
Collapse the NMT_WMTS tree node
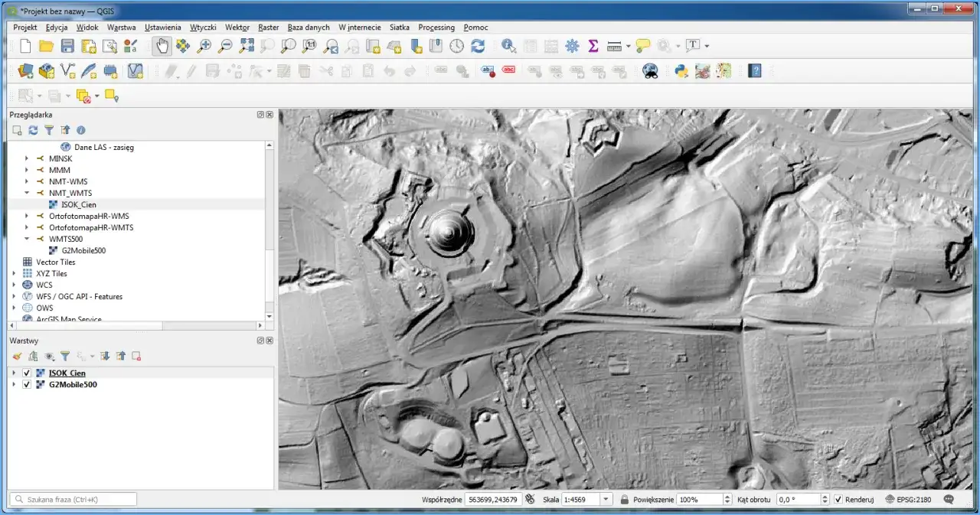point(27,193)
